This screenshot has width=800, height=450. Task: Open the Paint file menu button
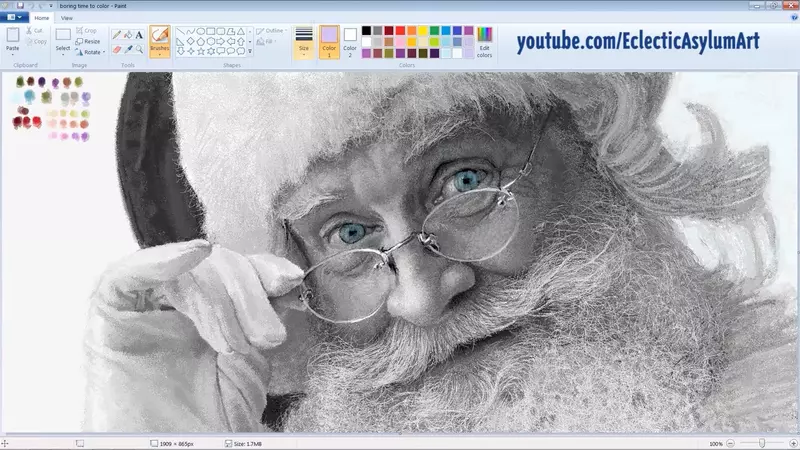coord(14,18)
